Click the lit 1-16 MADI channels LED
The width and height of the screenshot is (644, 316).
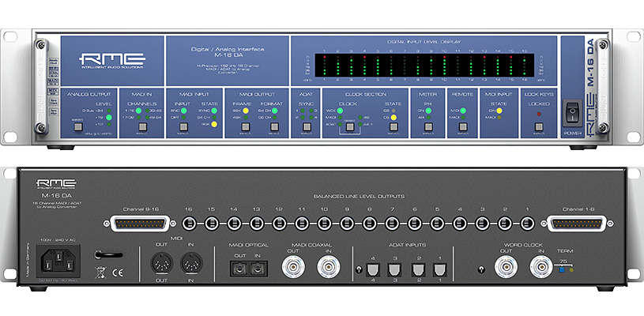139,111
